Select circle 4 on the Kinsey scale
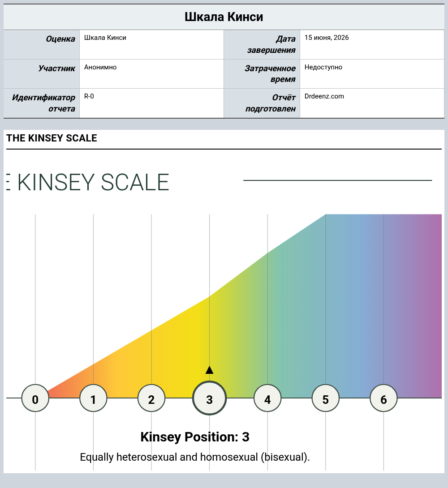This screenshot has width=448, height=488. coord(267,398)
